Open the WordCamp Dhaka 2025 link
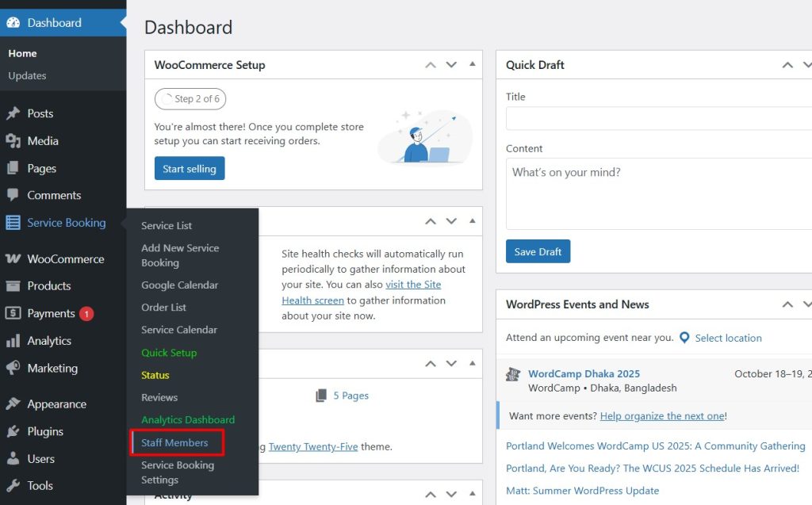This screenshot has height=505, width=812. pos(584,374)
